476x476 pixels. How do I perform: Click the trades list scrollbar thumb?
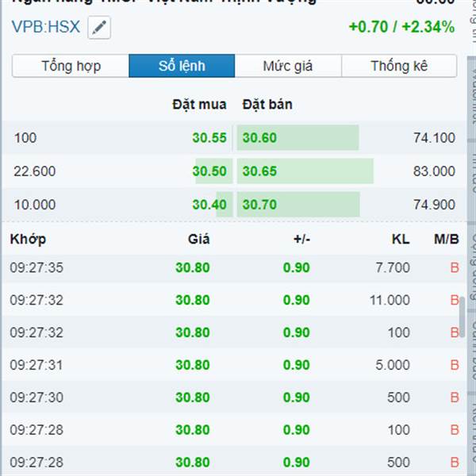tap(462, 317)
